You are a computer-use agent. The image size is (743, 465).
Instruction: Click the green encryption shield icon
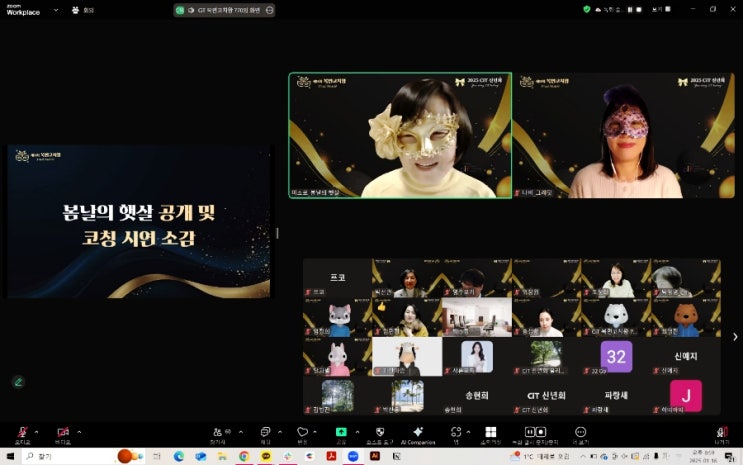point(587,9)
